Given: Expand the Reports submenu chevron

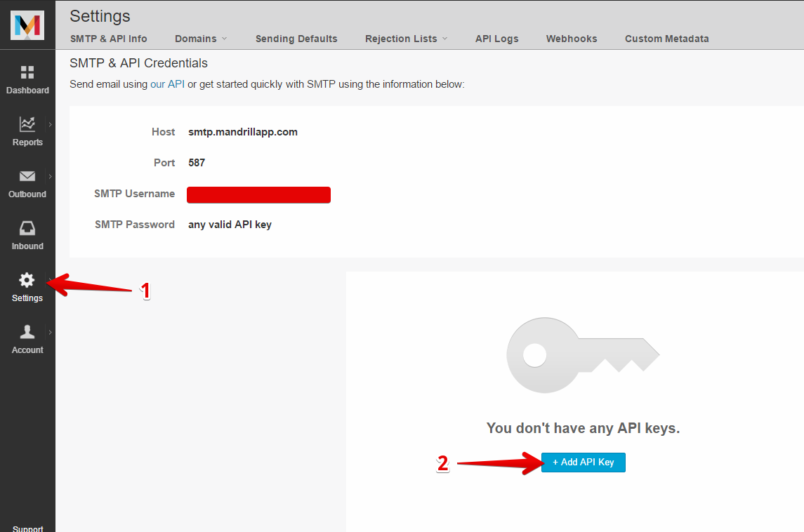Looking at the screenshot, I should point(51,124).
